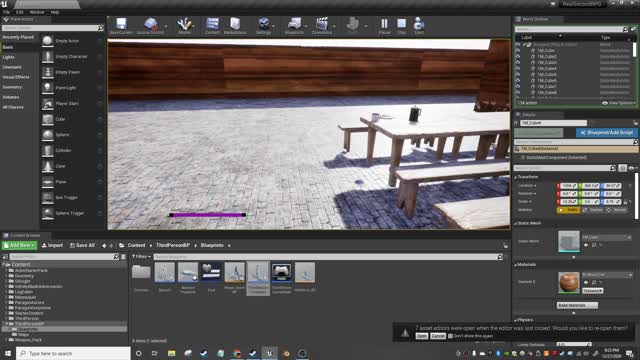Select Point Light in Place Actors
This screenshot has width=640, height=360.
(72, 88)
